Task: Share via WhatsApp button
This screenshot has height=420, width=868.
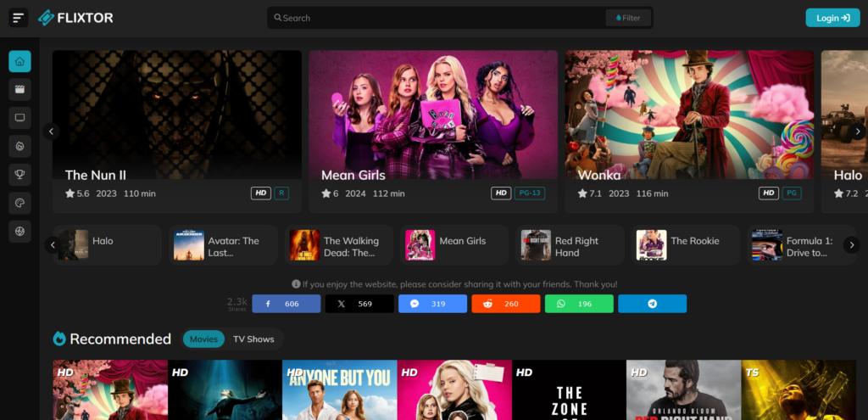Action: 579,304
